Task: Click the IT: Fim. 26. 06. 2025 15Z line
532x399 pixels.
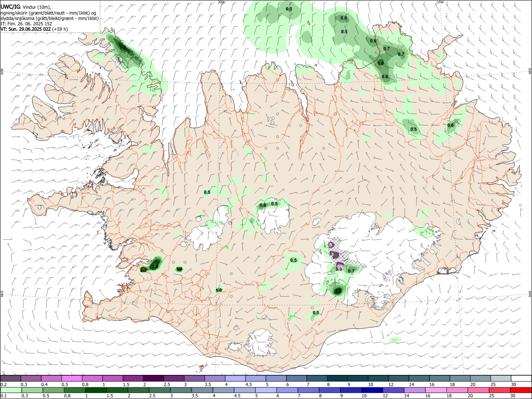Action: click(26, 24)
